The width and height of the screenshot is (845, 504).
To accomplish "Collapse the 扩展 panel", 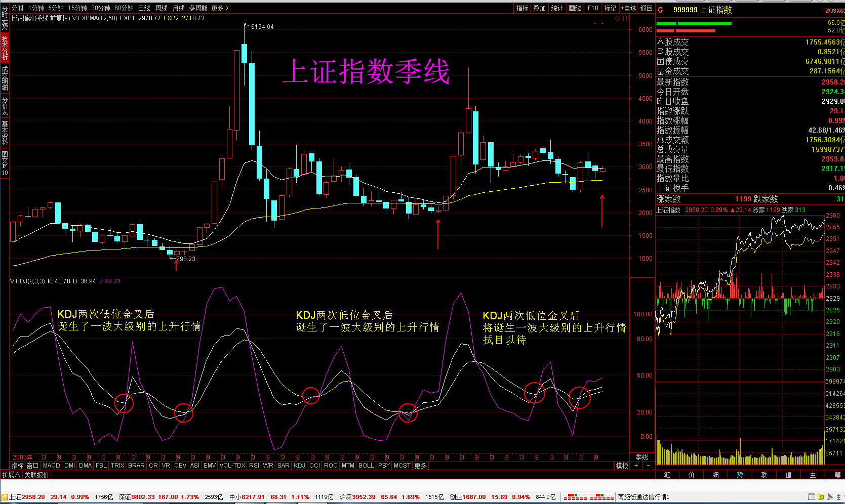I will [11, 475].
